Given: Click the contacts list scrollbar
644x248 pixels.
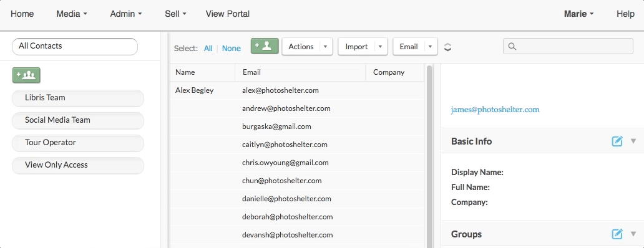Looking at the screenshot, I should point(429,156).
